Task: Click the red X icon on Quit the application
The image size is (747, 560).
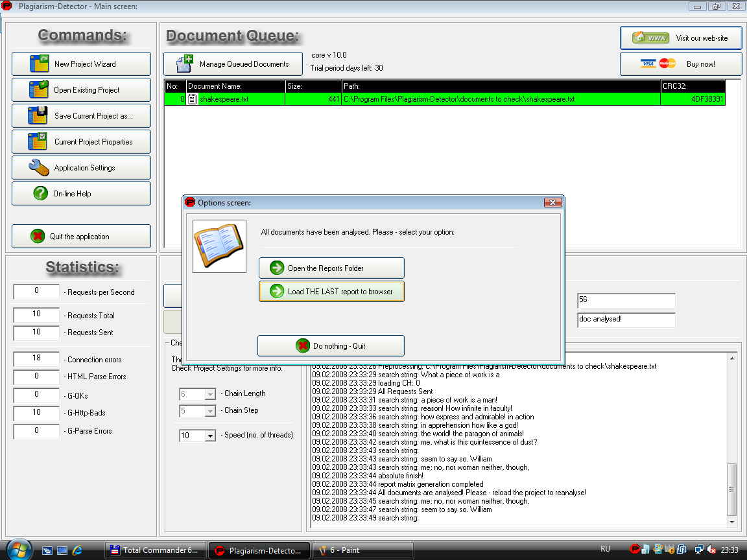Action: pos(38,236)
